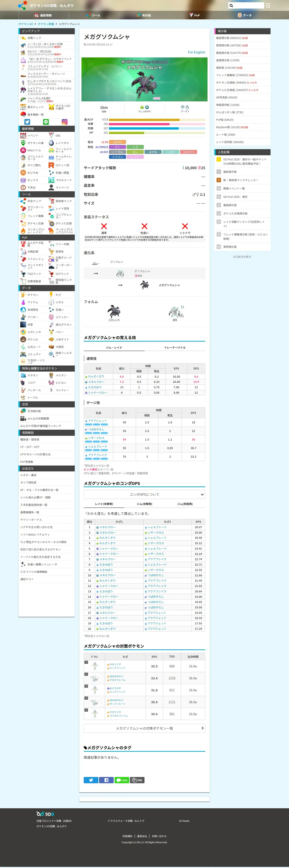Click the For English link
Screen dimensions: 289x868
click(196, 52)
